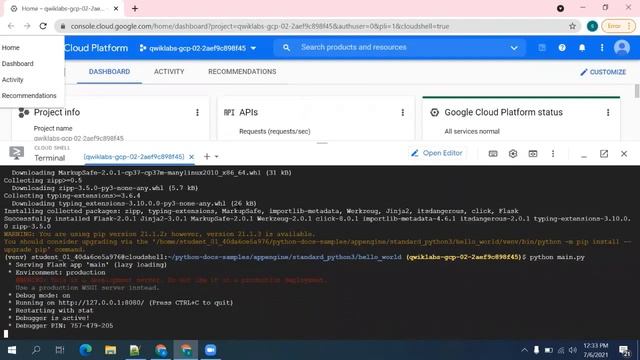The width and height of the screenshot is (640, 360).
Task: Open a new browser tab
Action: click(135, 9)
